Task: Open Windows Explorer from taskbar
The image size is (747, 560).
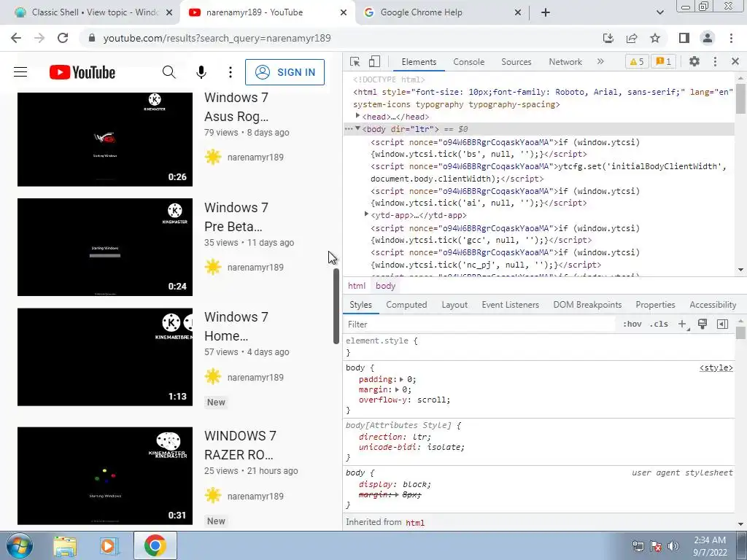Action: point(65,545)
